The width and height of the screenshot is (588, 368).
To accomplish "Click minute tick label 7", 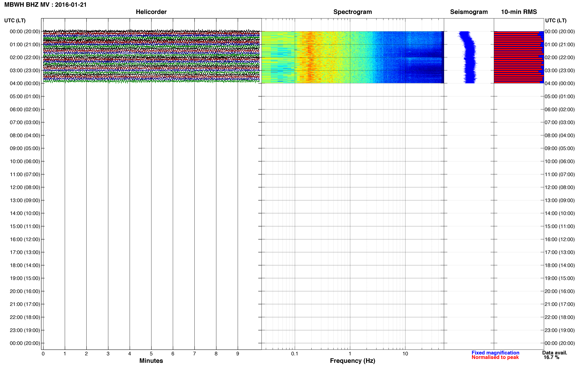I will point(195,354).
